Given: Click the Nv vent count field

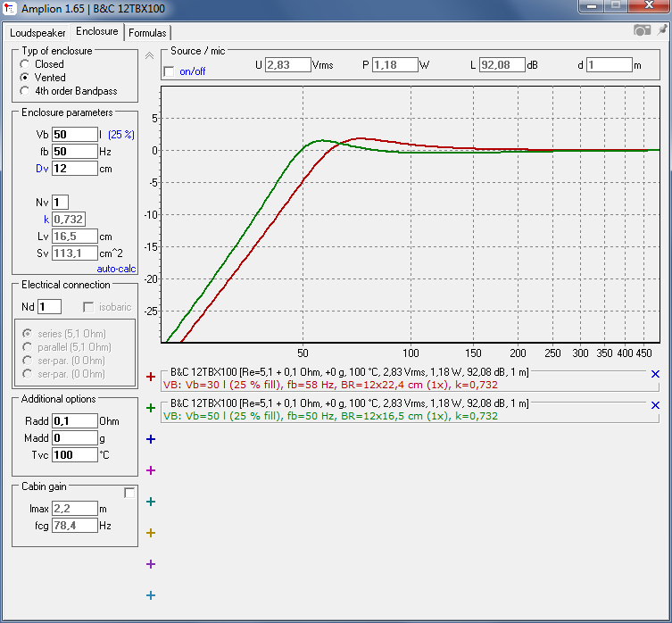Looking at the screenshot, I should 60,202.
